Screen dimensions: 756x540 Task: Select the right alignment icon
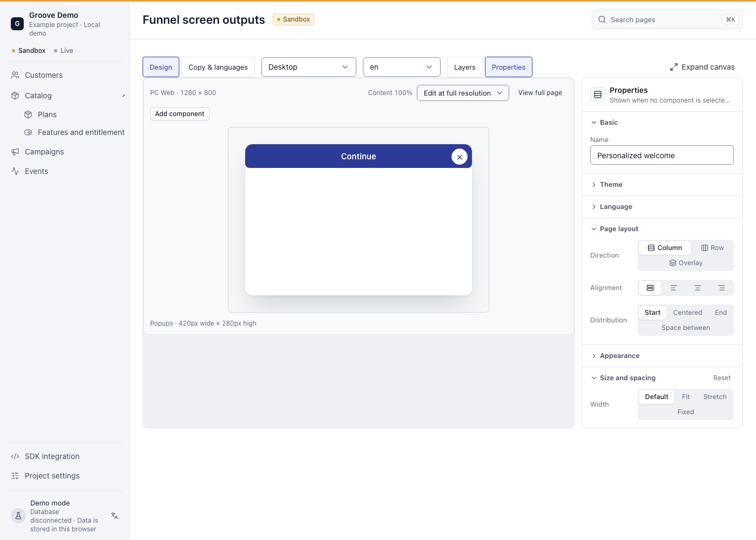tap(721, 288)
